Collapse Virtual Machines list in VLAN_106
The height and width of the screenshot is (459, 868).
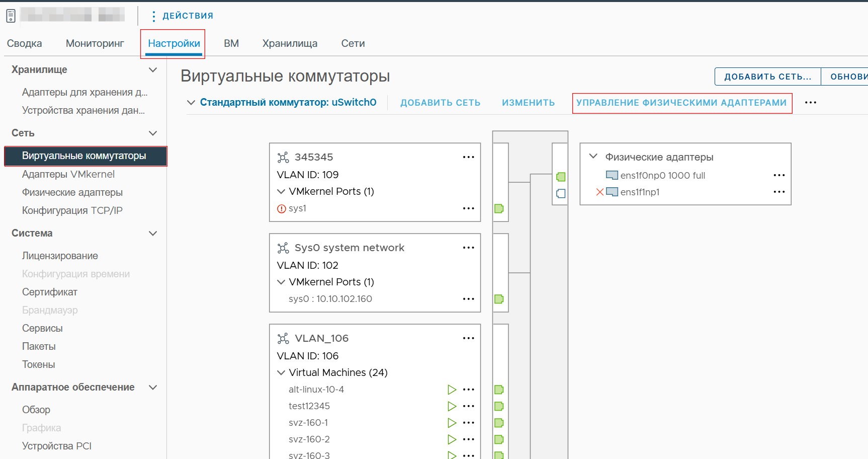tap(281, 372)
